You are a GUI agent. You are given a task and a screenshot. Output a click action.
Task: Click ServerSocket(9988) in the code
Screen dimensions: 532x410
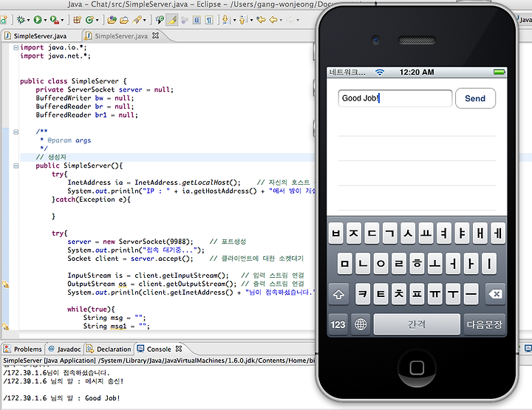pos(154,242)
